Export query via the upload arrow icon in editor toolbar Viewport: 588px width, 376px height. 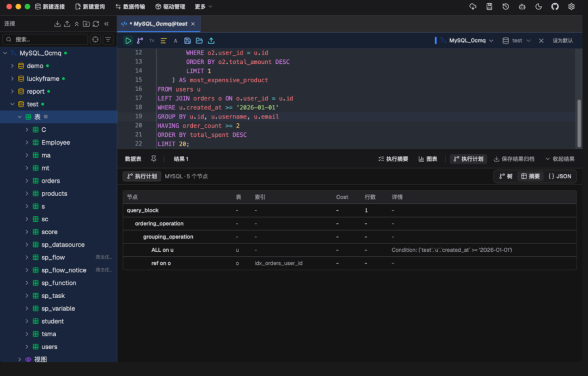(x=211, y=40)
